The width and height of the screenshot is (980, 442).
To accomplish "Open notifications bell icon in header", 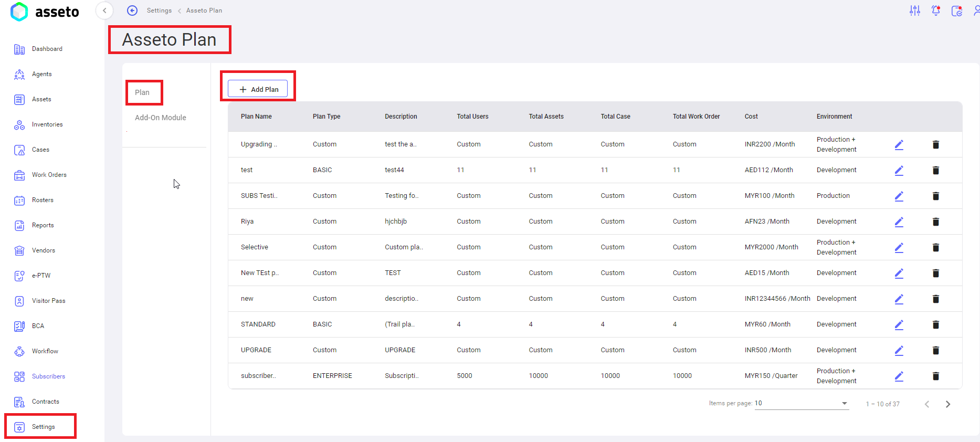I will coord(935,10).
